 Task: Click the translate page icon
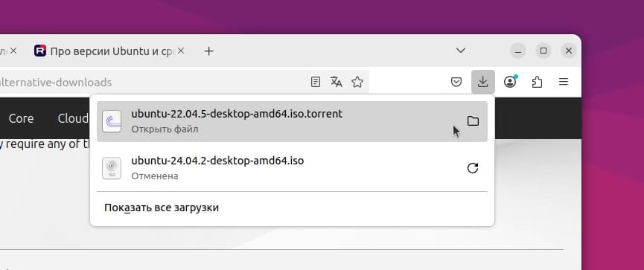336,82
